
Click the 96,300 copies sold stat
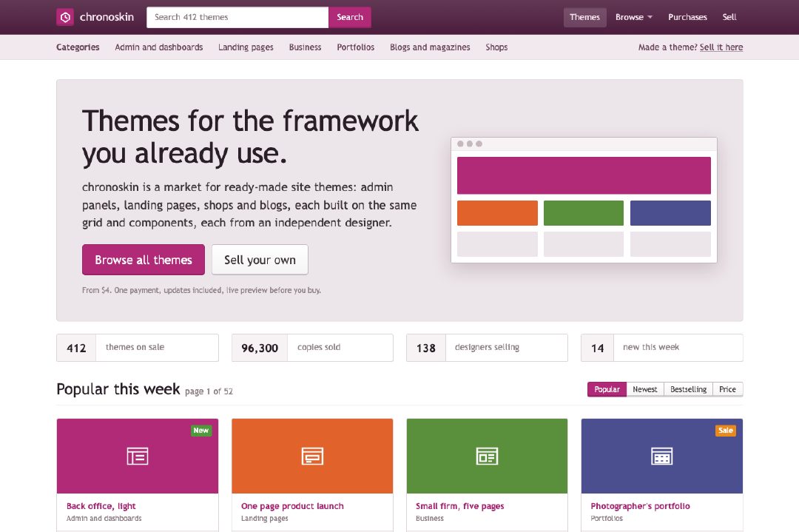[312, 348]
